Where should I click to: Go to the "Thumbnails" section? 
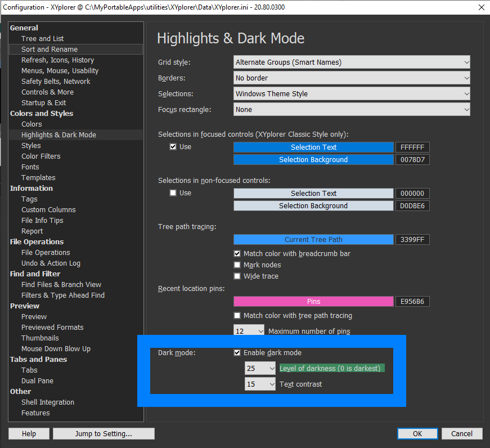40,338
